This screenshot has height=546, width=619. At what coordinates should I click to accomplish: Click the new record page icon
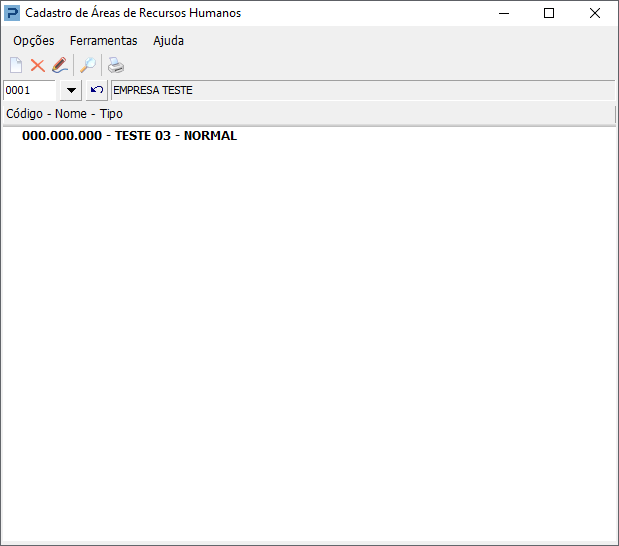coord(16,65)
